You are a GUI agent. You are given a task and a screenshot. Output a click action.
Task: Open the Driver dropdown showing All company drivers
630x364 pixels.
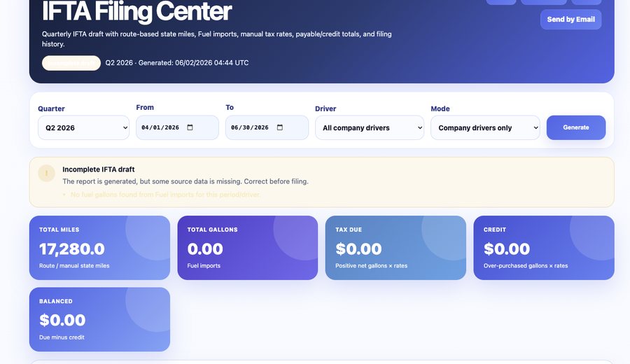coord(370,128)
